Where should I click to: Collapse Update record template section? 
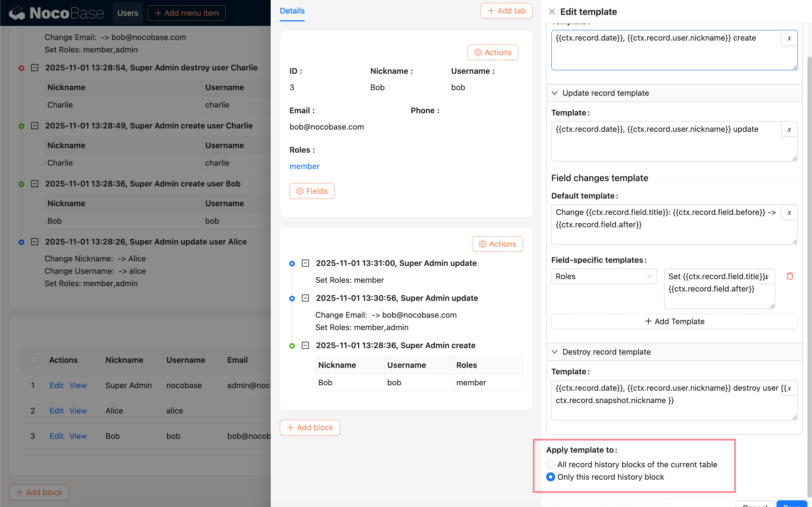555,93
